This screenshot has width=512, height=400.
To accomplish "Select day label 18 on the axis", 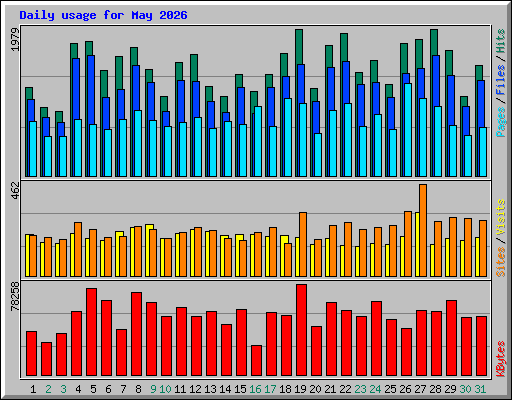I will click(285, 389).
